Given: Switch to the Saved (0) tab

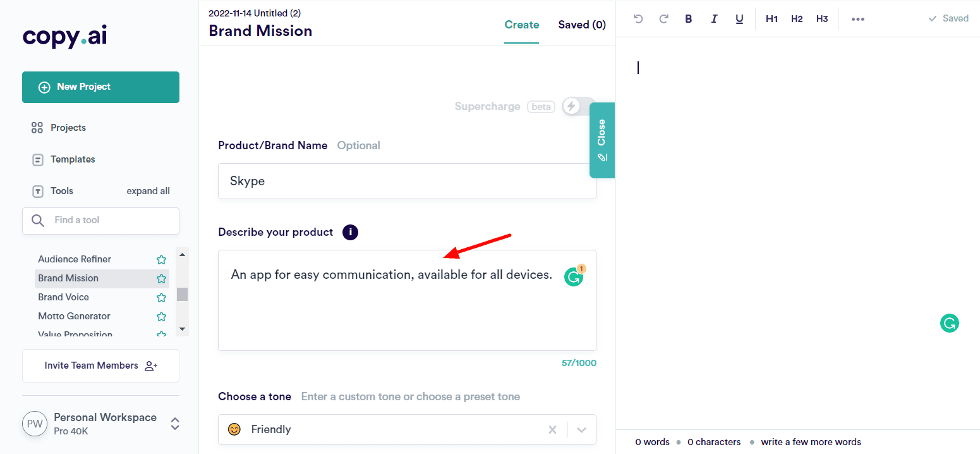Looking at the screenshot, I should [x=581, y=25].
